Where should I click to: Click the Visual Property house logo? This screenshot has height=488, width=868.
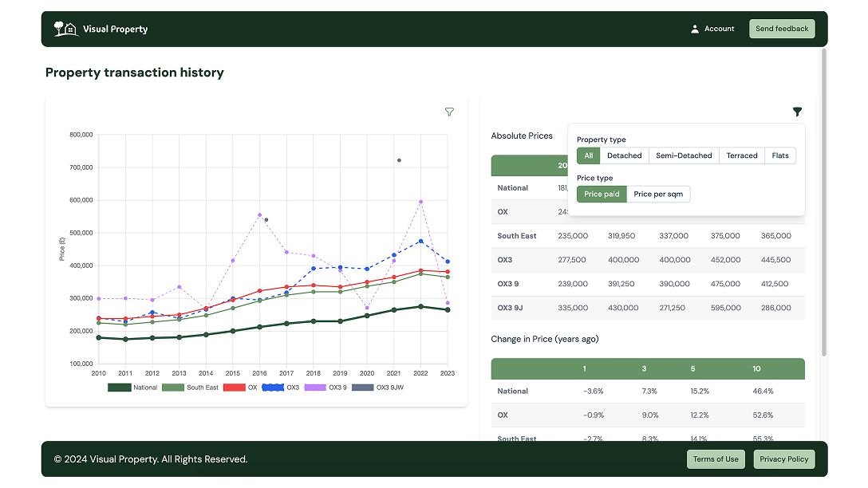pyautogui.click(x=66, y=29)
